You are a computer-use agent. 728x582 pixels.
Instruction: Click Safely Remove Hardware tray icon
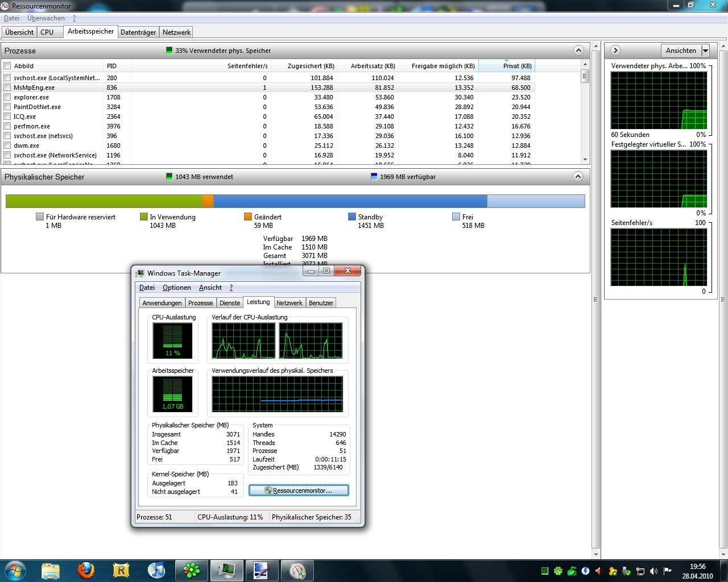626,571
